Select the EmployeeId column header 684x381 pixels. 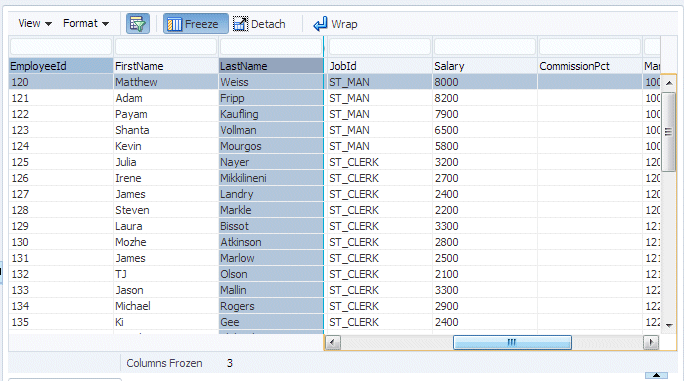pyautogui.click(x=61, y=66)
